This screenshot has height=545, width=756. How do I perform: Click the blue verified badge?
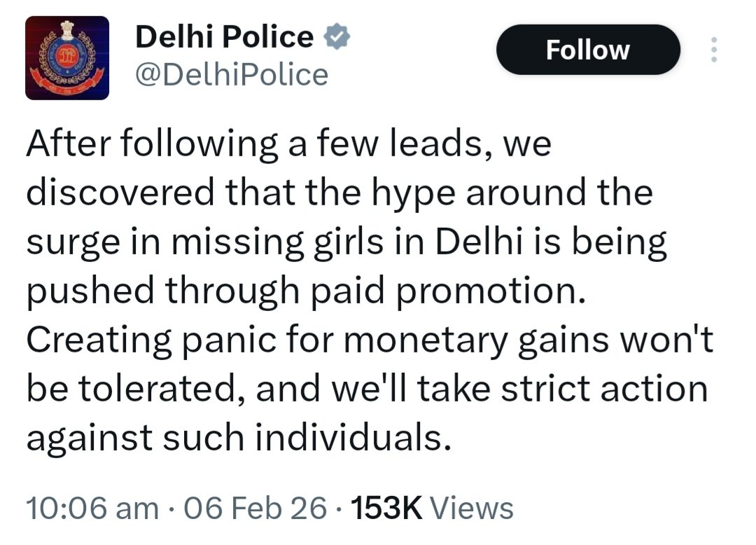[x=336, y=36]
